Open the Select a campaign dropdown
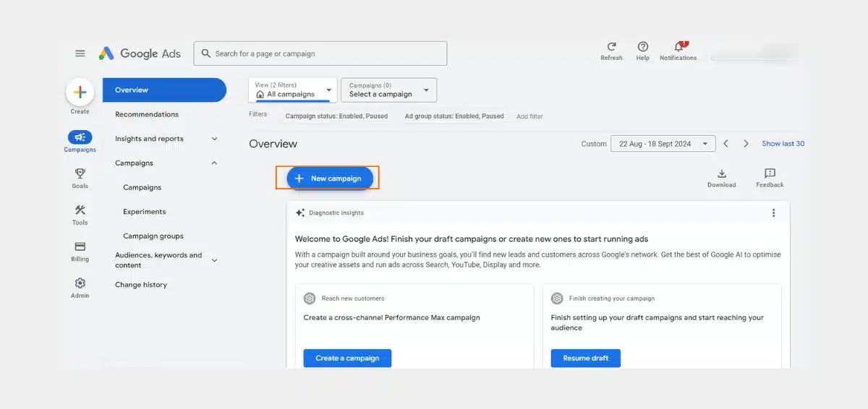The height and width of the screenshot is (409, 868). (388, 90)
